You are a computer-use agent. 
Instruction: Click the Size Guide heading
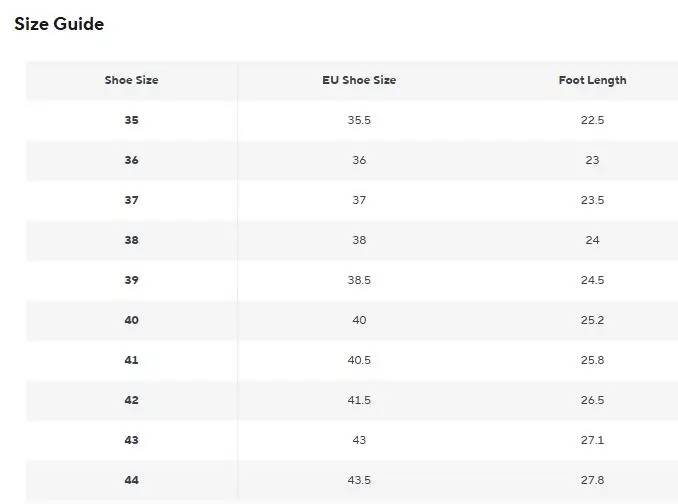pos(59,24)
